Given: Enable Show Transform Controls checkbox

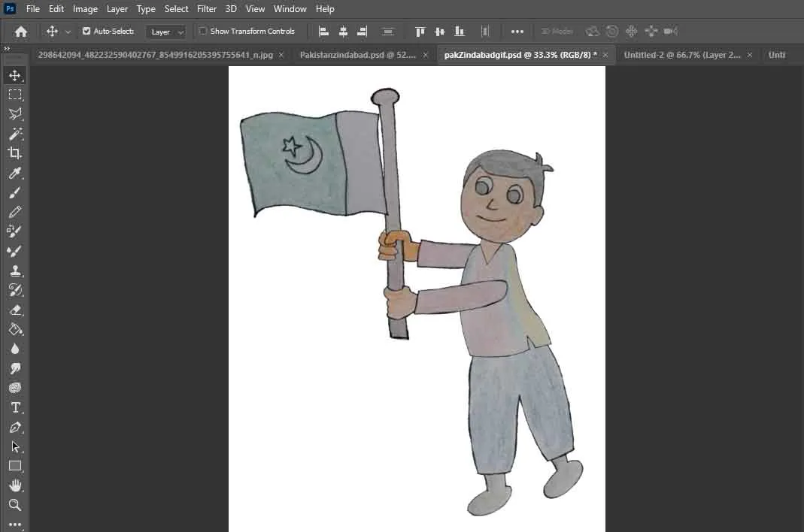Looking at the screenshot, I should 203,32.
